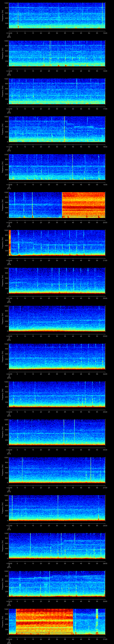Select the spectrogram plot beginning at 4:28:00
This screenshot has height=644, width=114.
pos(57,546)
